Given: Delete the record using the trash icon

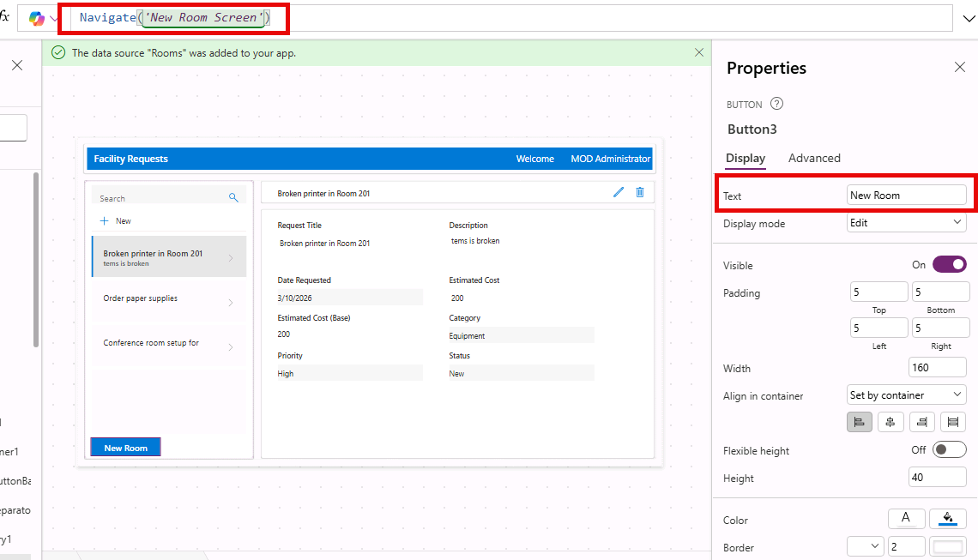Looking at the screenshot, I should [639, 192].
